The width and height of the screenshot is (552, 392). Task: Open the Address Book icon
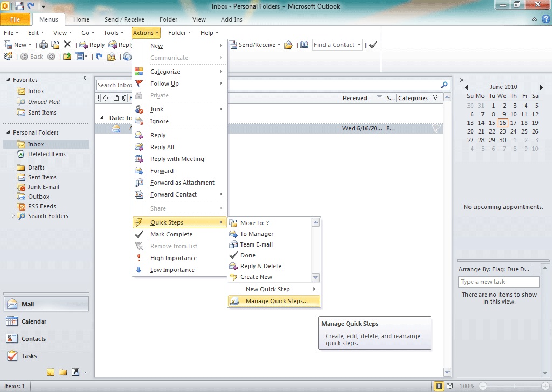pyautogui.click(x=305, y=45)
